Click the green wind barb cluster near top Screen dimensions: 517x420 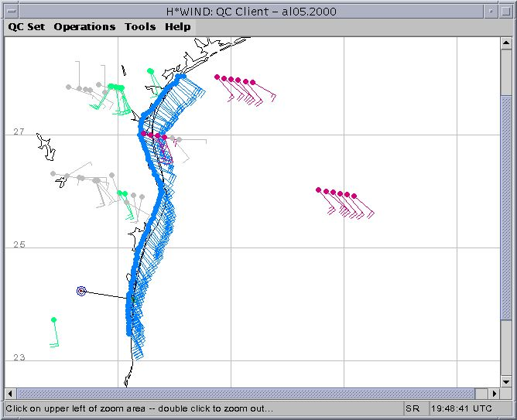tap(118, 94)
